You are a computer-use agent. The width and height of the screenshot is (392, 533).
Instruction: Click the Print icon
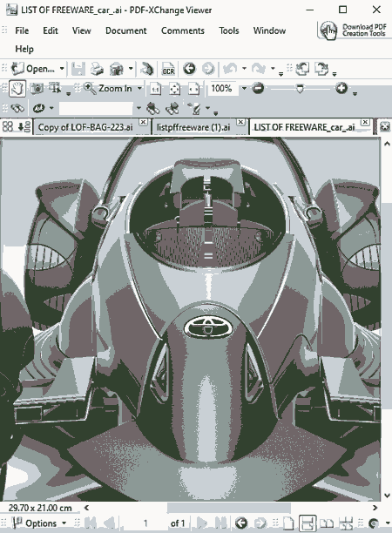(97, 69)
